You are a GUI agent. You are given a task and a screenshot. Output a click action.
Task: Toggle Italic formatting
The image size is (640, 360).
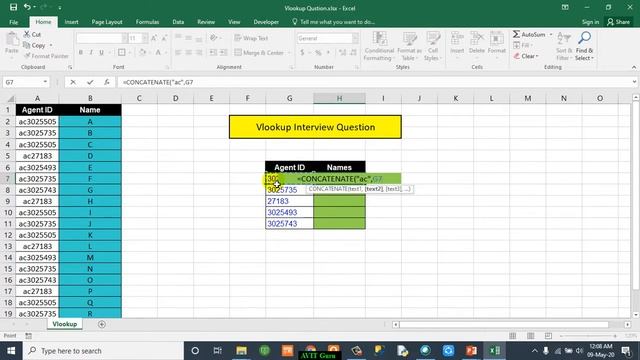point(91,53)
